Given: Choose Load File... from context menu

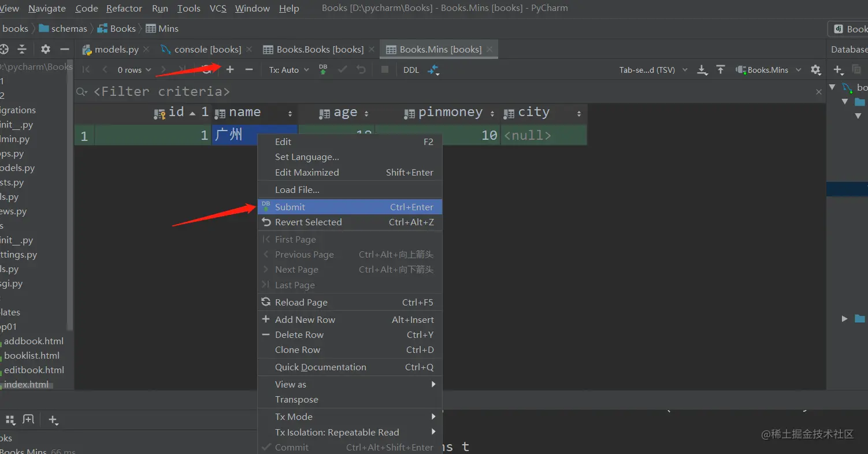Looking at the screenshot, I should [x=350, y=190].
